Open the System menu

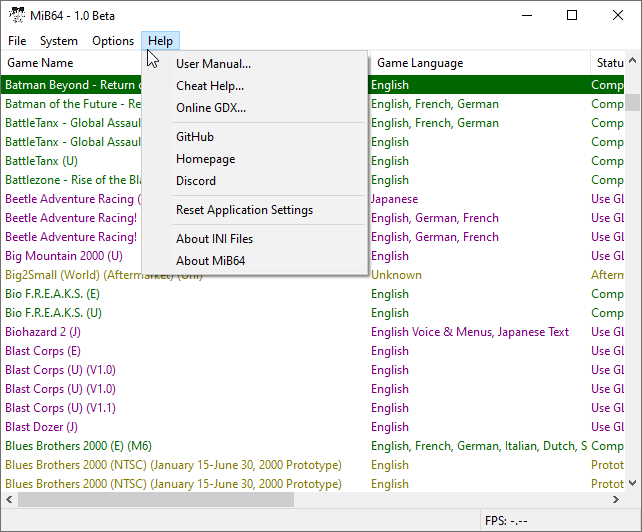click(x=59, y=41)
